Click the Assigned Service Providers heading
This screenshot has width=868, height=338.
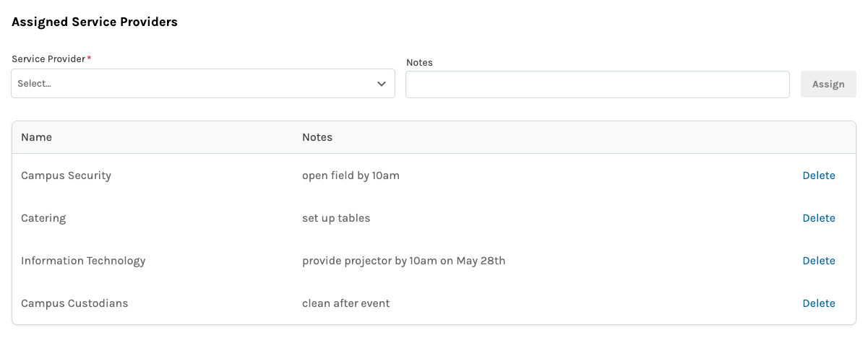[x=95, y=22]
